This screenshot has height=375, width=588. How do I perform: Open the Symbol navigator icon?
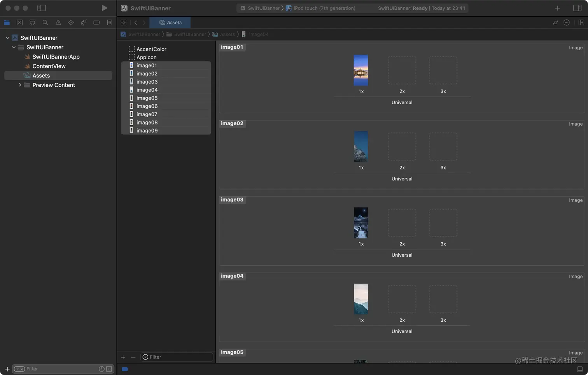[x=33, y=23]
